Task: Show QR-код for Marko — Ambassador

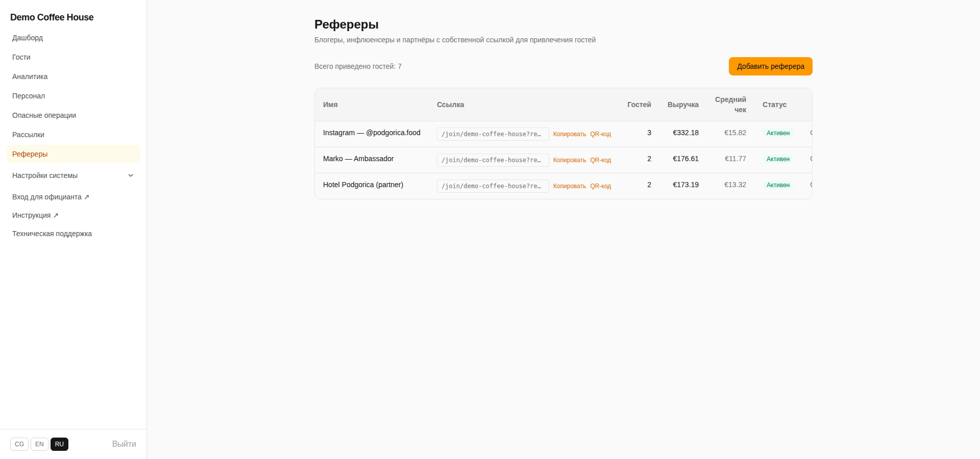Action: [601, 160]
